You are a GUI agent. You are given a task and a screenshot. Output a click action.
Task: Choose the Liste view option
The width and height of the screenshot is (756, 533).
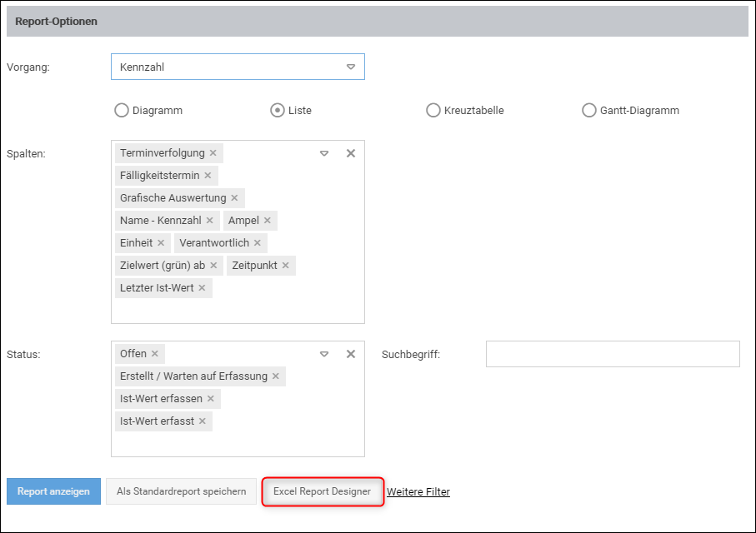click(278, 110)
